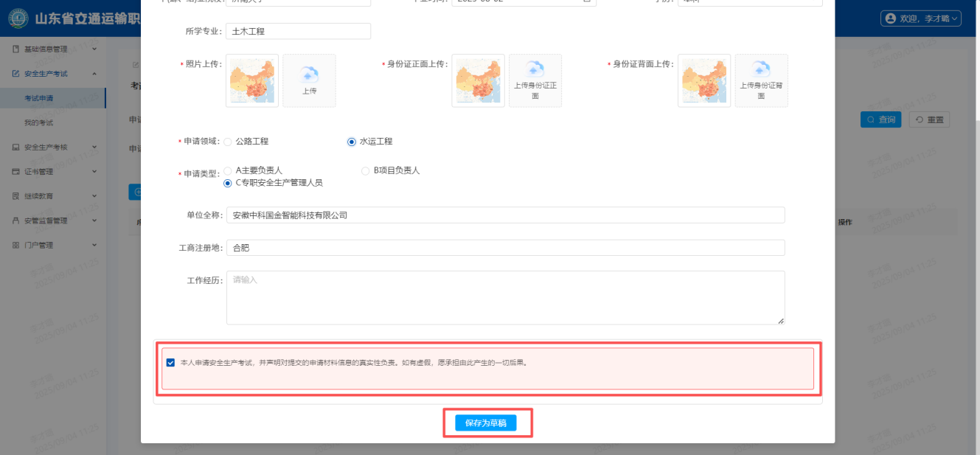Expand the 安管监督管理 menu chevron
The height and width of the screenshot is (455, 980).
pos(94,220)
